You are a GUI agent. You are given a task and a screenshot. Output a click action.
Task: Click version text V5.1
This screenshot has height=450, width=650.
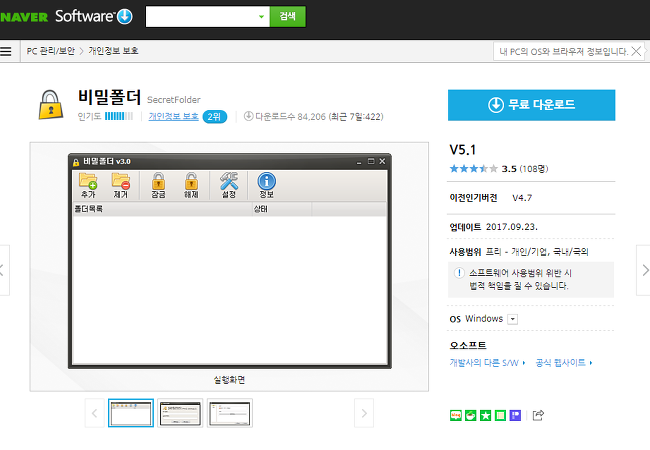(463, 150)
